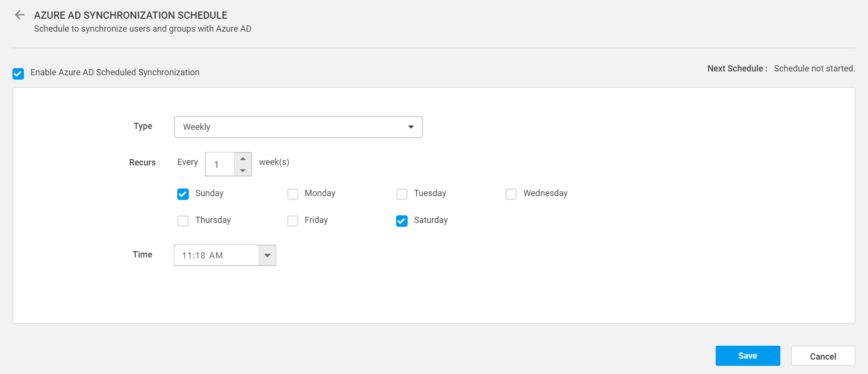Check the Friday checkbox
Viewport: 868px width, 374px height.
(293, 221)
